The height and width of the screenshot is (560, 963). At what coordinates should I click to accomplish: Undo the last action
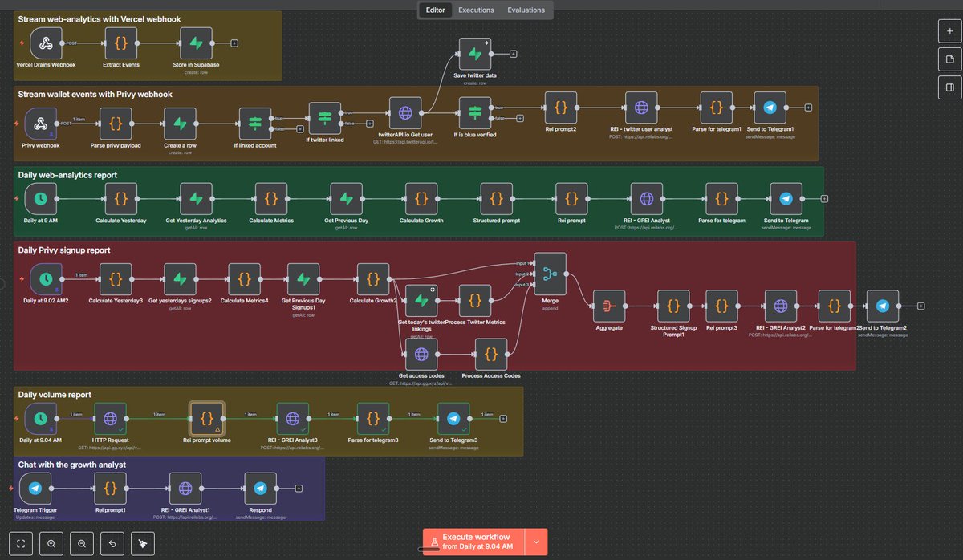(112, 543)
